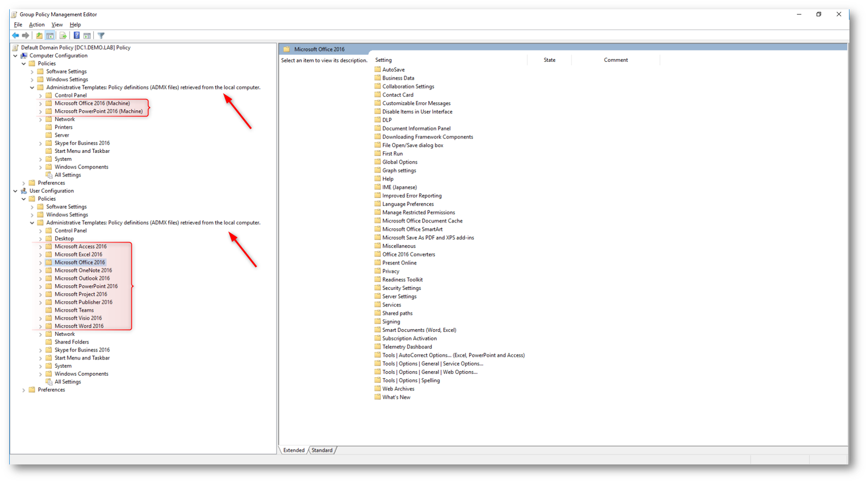The width and height of the screenshot is (868, 483).
Task: Open the Security Settings folder
Action: [x=401, y=288]
